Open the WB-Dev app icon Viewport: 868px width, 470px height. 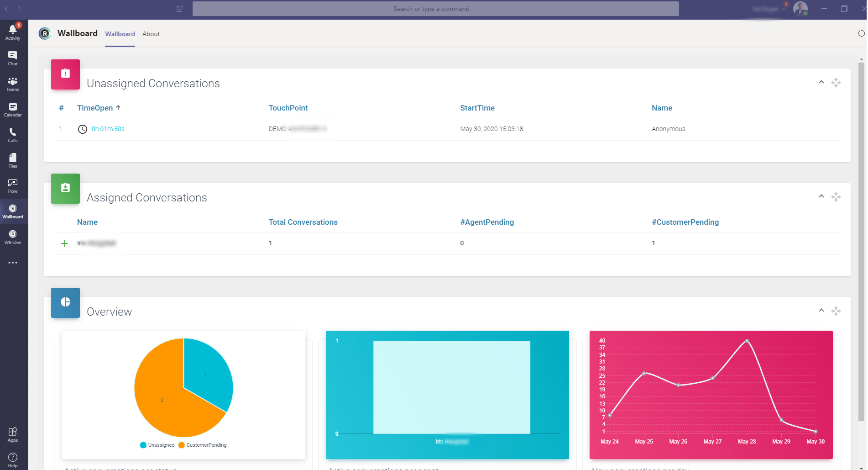tap(13, 237)
